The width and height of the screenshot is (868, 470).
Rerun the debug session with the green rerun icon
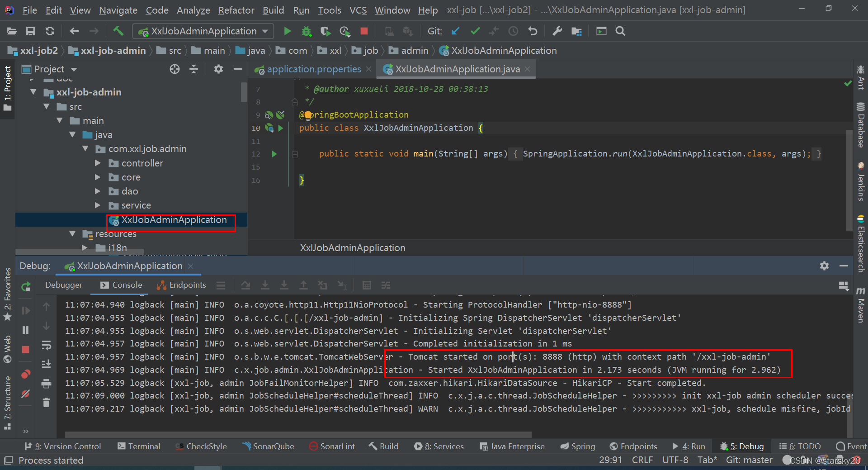(26, 286)
